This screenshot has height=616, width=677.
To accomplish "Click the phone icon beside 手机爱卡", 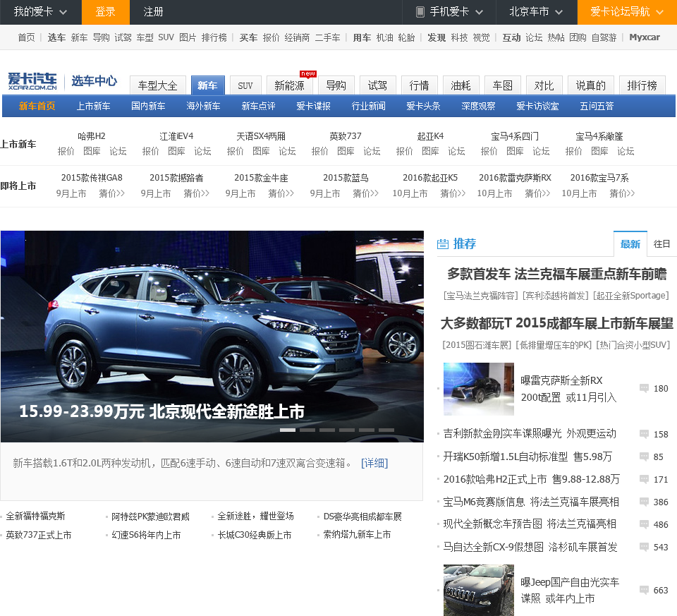I will point(420,12).
